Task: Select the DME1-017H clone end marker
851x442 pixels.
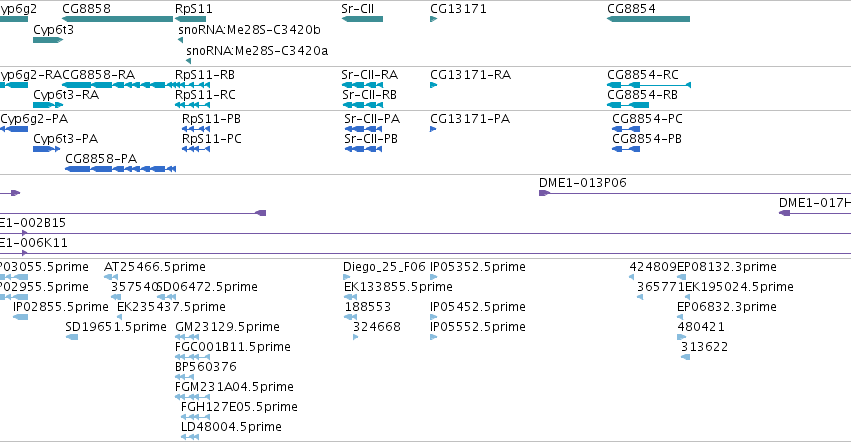Action: 784,213
